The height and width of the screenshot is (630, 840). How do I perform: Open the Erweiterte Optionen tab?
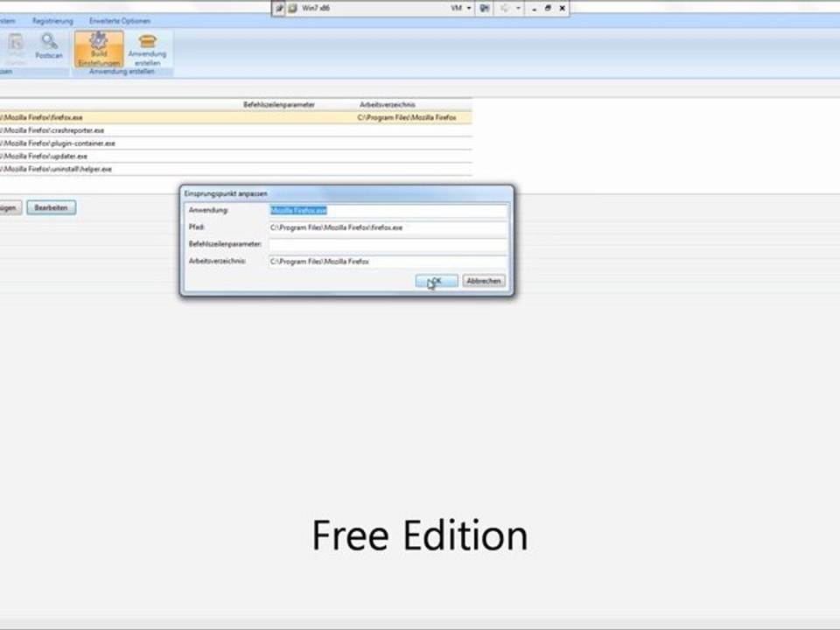120,21
